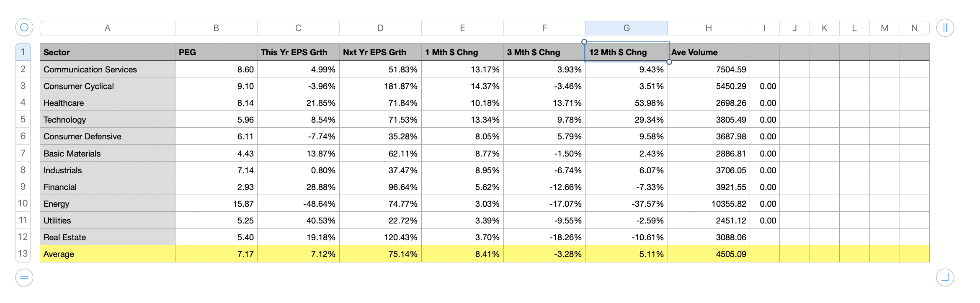Click the PEG header cell
Viewport: 980px width, 303px height.
pos(216,52)
